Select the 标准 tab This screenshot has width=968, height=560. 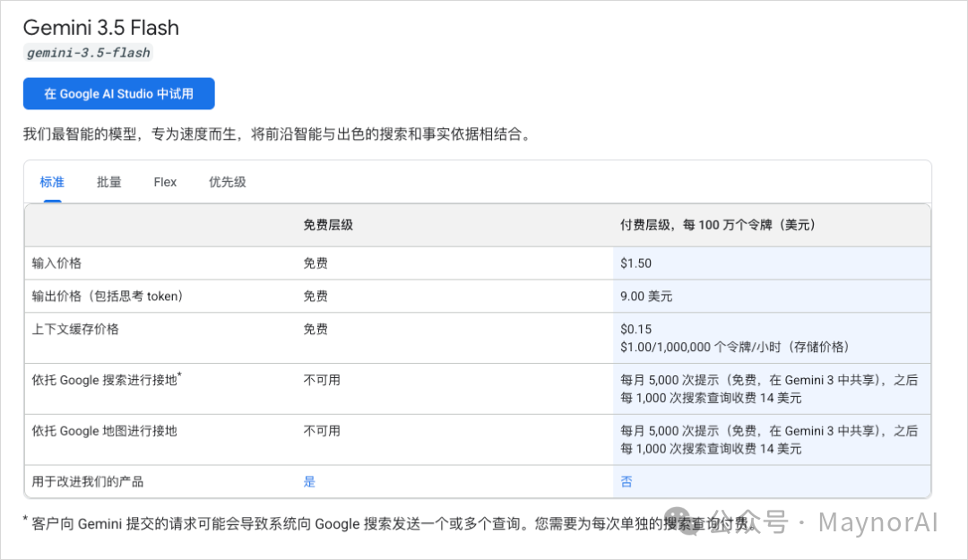[x=52, y=182]
